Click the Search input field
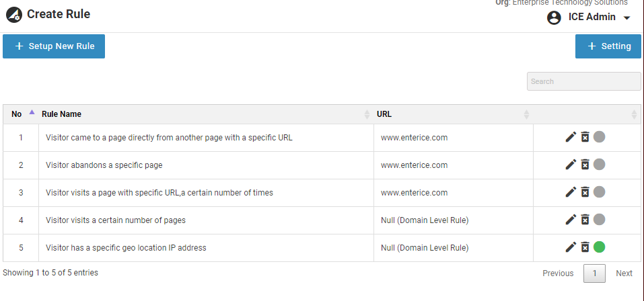The height and width of the screenshot is (301, 644). [x=583, y=81]
